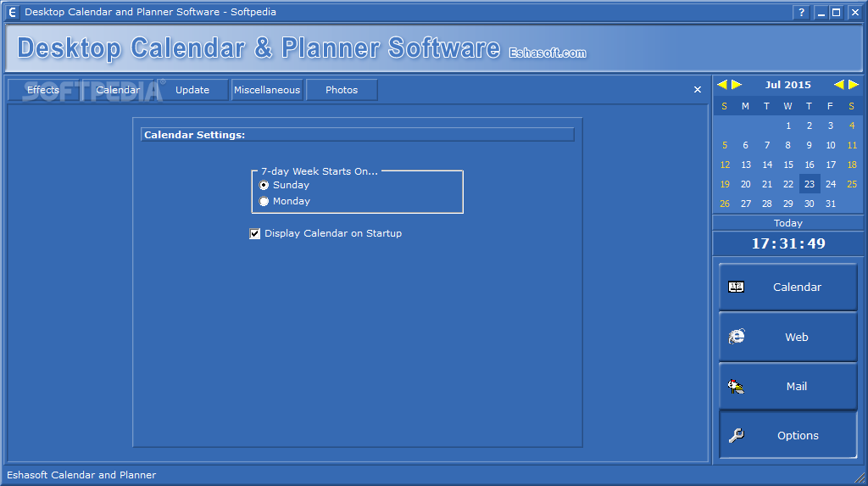The height and width of the screenshot is (486, 868).
Task: Open the Mail button with the bird icon
Action: (x=787, y=386)
